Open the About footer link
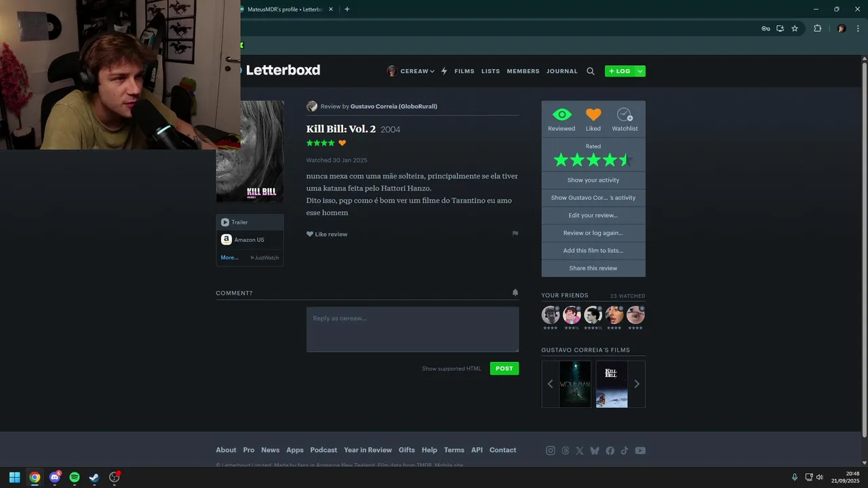 pyautogui.click(x=226, y=450)
